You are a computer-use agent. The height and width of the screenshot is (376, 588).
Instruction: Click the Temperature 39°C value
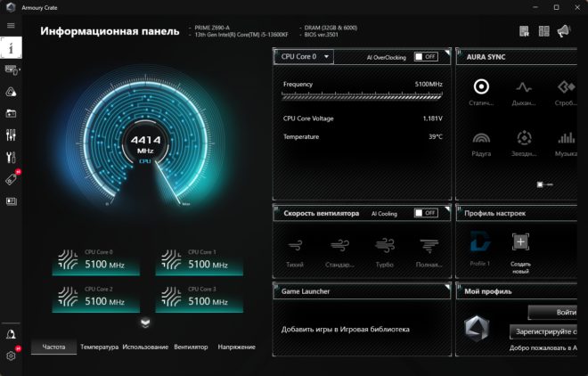(436, 137)
